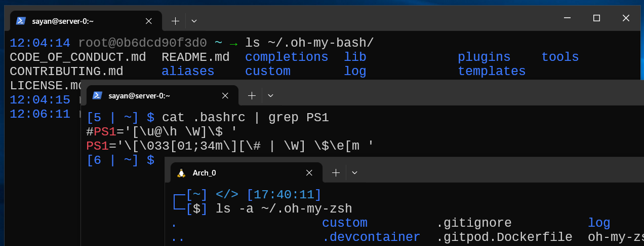This screenshot has width=644, height=246.
Task: Click the 'ls ~/.oh-my-bash/' command text
Action: [309, 43]
